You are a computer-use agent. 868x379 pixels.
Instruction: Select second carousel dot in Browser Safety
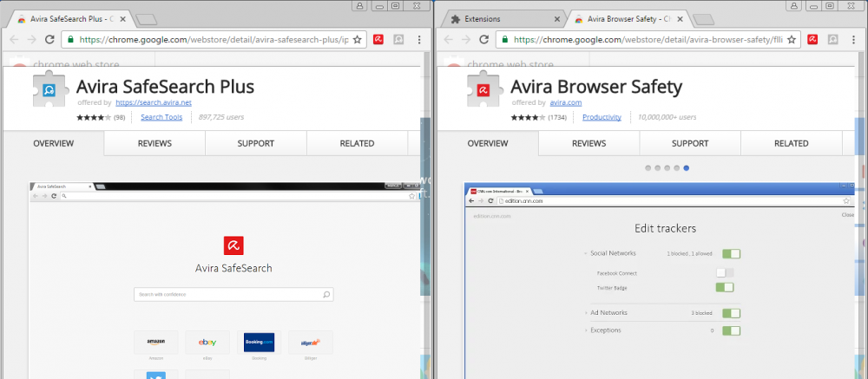point(658,167)
